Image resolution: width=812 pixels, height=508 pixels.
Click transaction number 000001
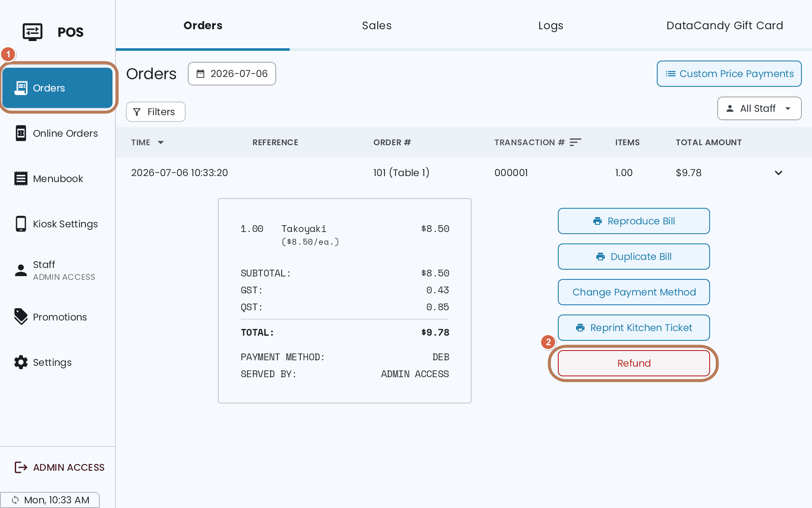[511, 173]
